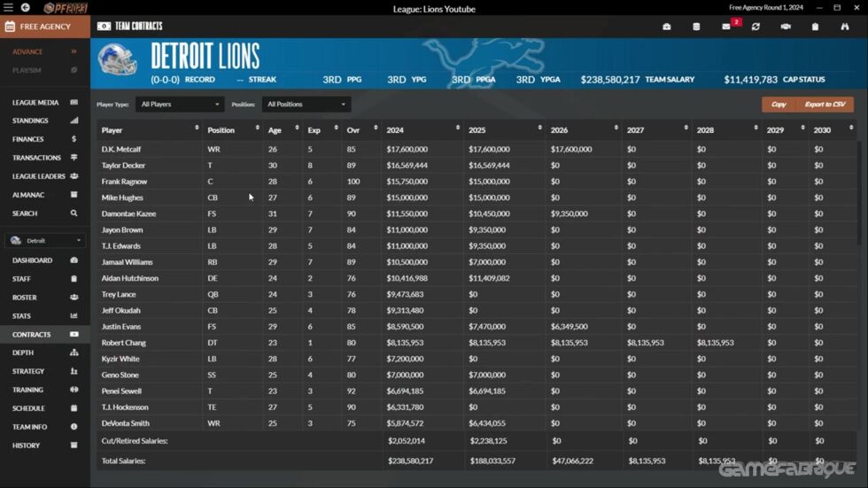
Task: Click the Team Info circle icon
Action: pos(74,427)
